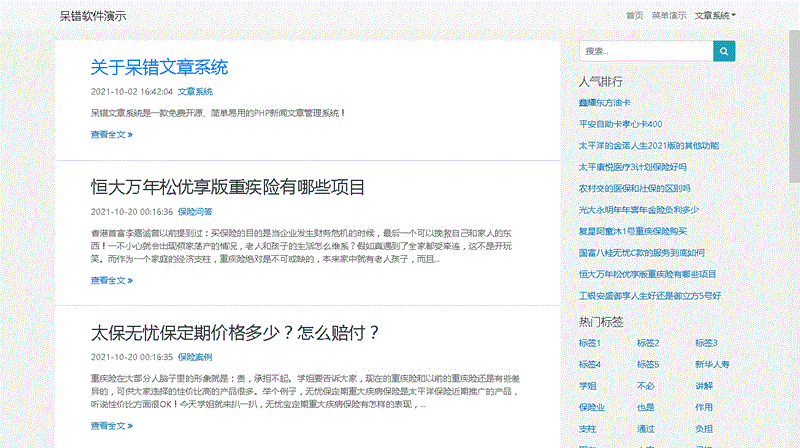Open 平安自助卡孝心卡400 in popularity ranking
The image size is (800, 448).
[620, 124]
